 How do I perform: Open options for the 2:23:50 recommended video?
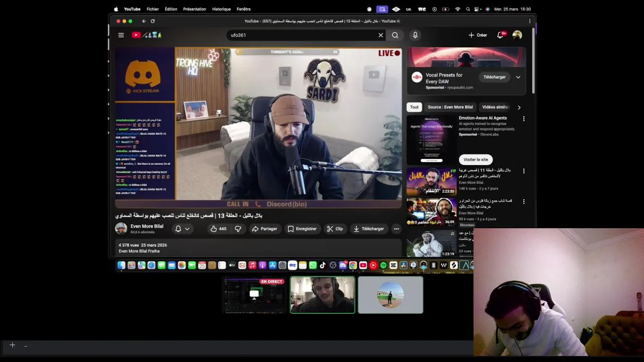[524, 171]
